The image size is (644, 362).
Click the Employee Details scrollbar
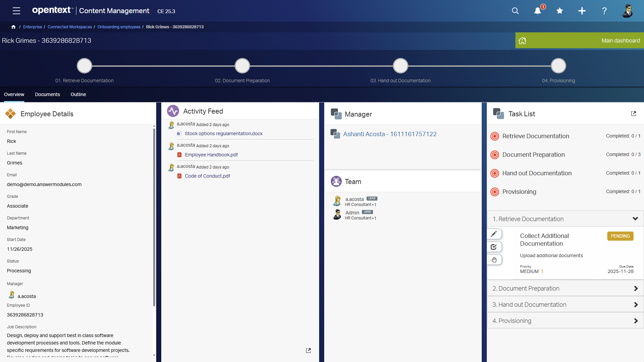click(154, 216)
